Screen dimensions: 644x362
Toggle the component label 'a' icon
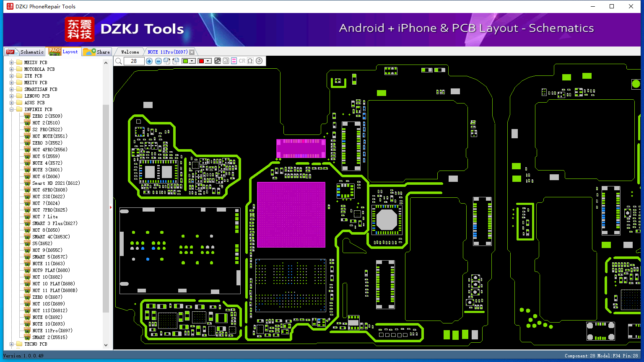tap(226, 61)
